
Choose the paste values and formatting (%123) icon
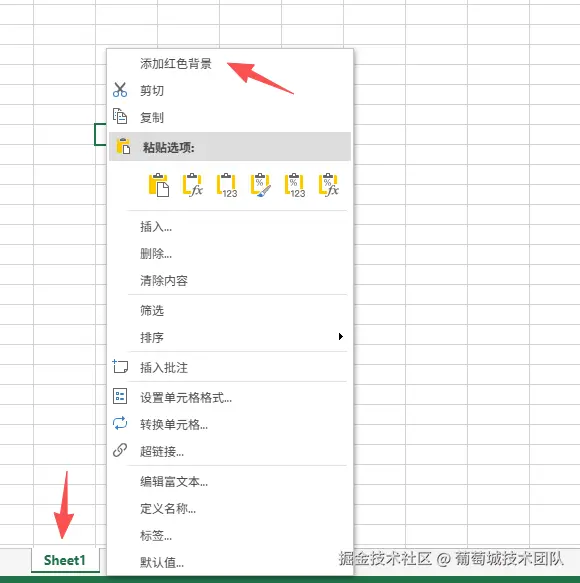(295, 185)
